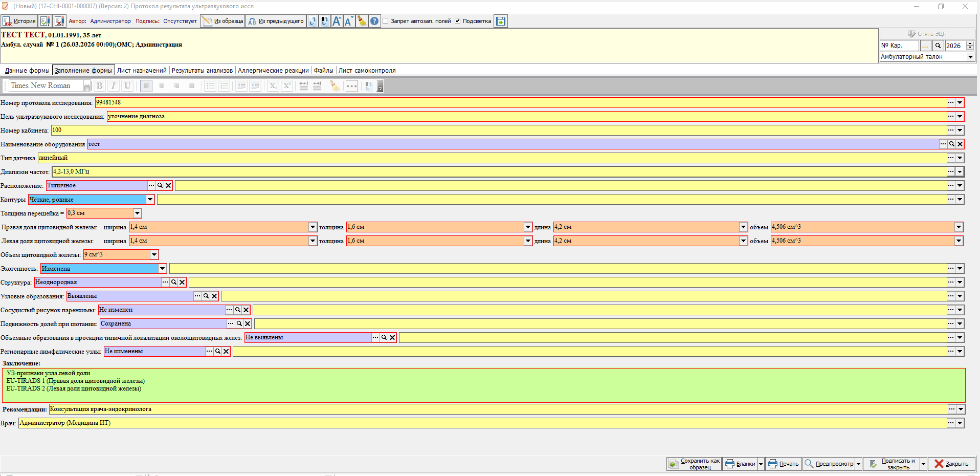Click the Печать button
The image size is (980, 476).
[x=784, y=464]
